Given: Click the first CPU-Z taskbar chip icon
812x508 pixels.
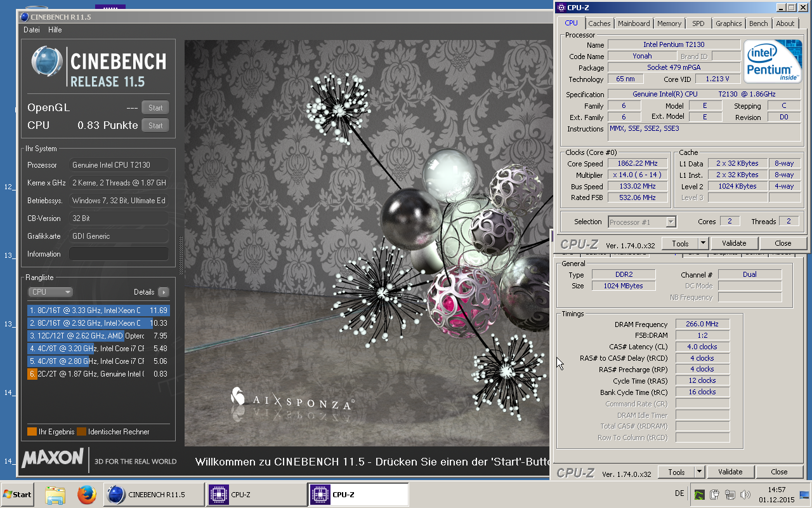Looking at the screenshot, I should point(219,495).
